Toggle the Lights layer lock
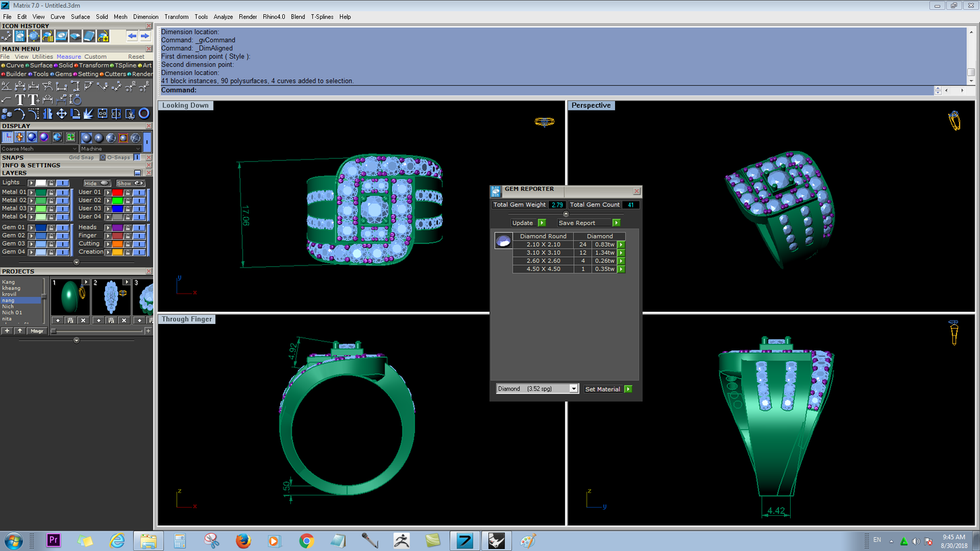This screenshot has height=551, width=980. coord(51,183)
